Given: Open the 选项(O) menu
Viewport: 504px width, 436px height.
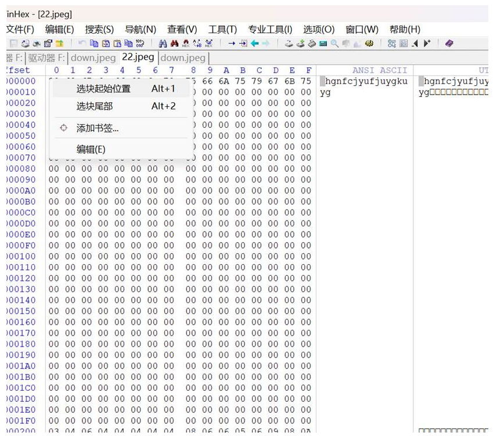Looking at the screenshot, I should (319, 30).
